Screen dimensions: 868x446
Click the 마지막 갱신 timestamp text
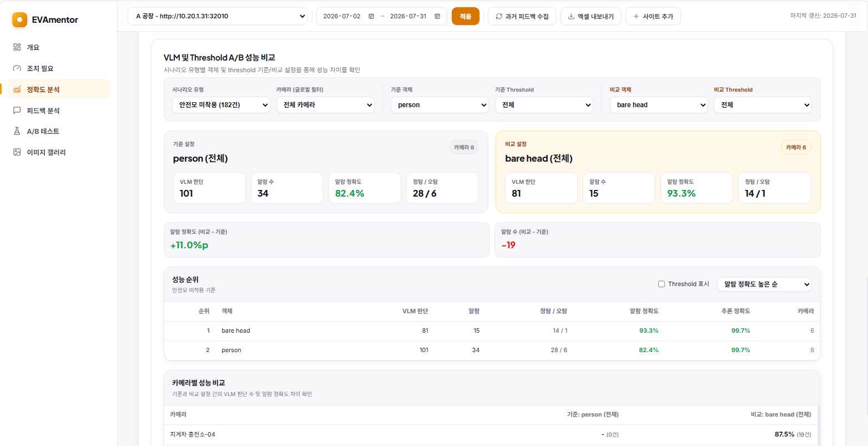[823, 16]
